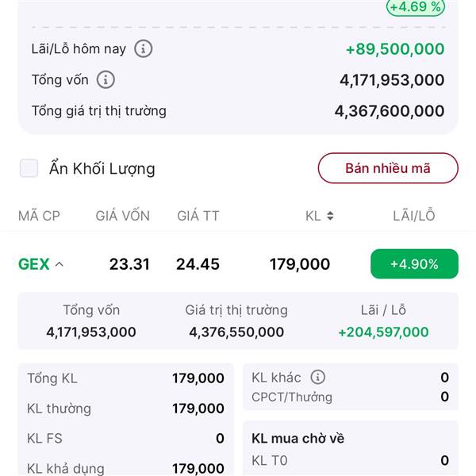
Task: Tap the KL column header label
Action: (313, 216)
